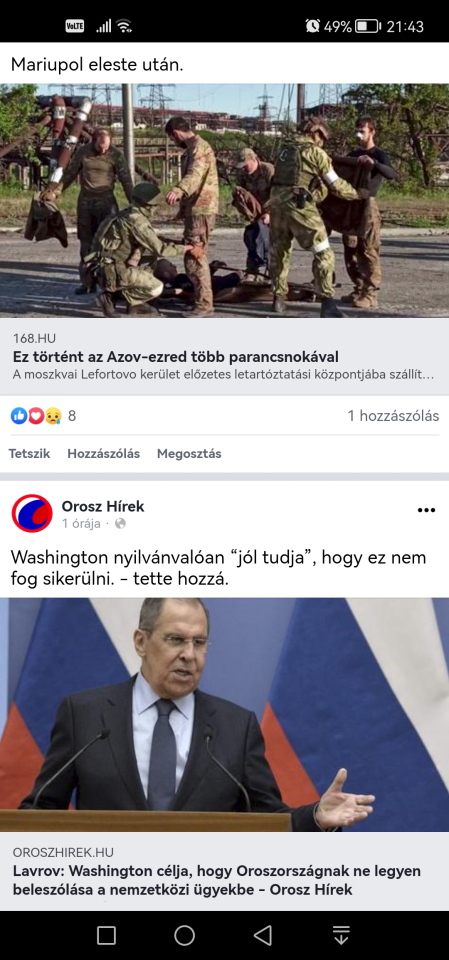Tap the reaction emoji icons beside count 8
449x960 pixels.
coord(36,416)
